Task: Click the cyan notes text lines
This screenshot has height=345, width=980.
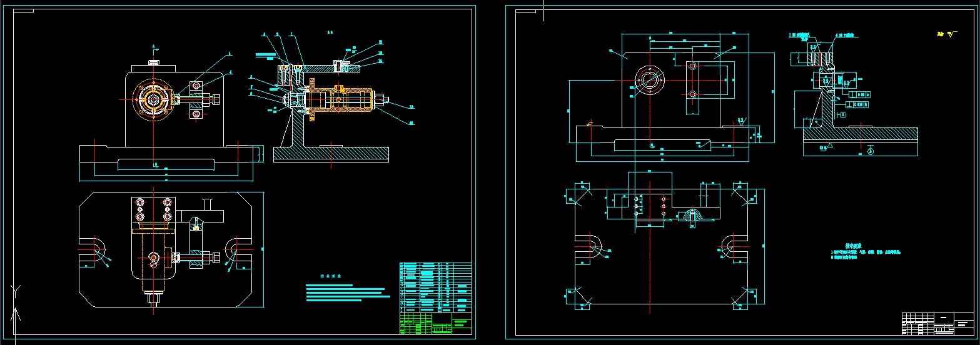Action: pyautogui.click(x=344, y=292)
